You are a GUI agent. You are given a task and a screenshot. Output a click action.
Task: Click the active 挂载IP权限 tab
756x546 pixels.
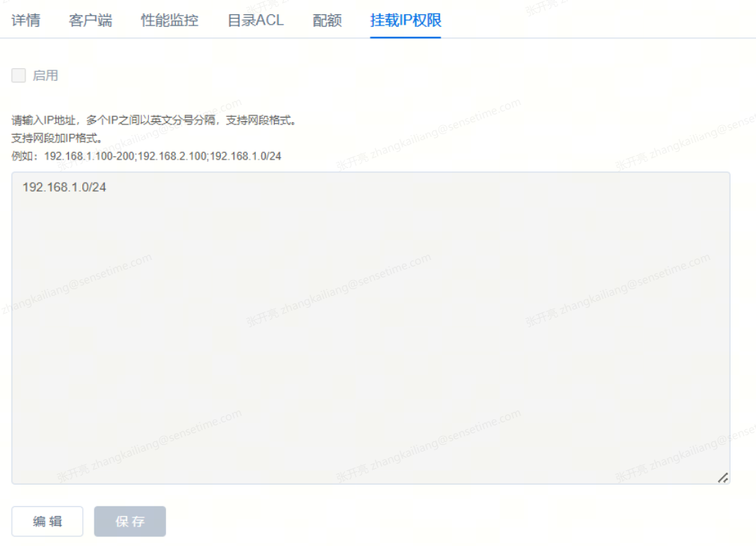[x=405, y=20]
